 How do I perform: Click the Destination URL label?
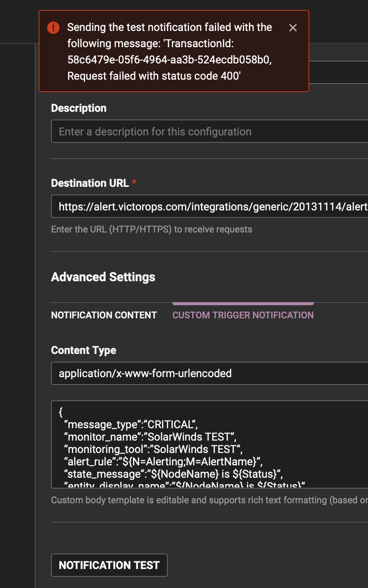point(90,183)
